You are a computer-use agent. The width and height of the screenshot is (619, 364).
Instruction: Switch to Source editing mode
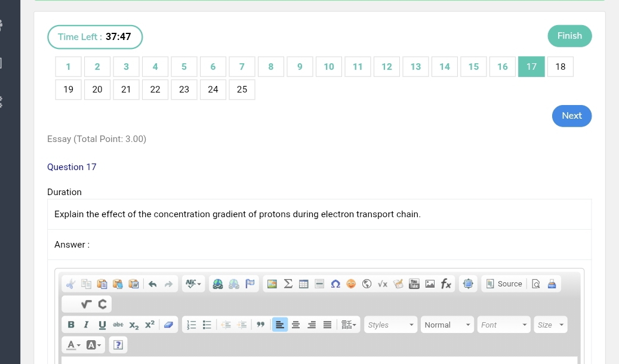[x=504, y=283]
